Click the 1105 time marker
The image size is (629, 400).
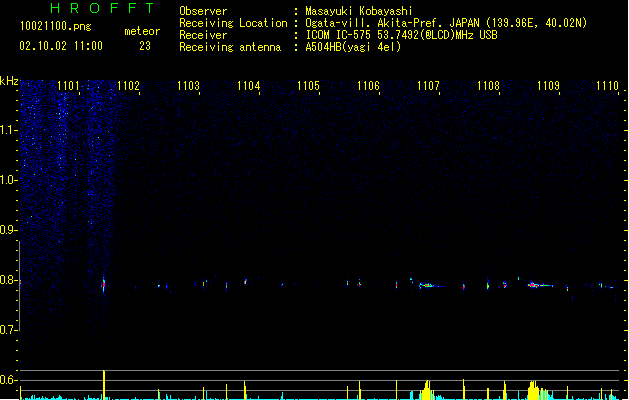308,86
